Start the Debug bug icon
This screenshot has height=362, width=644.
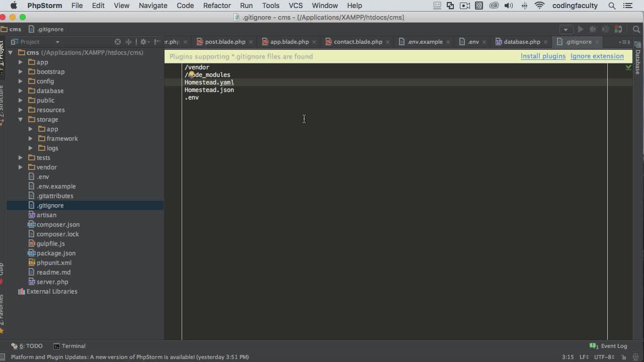pyautogui.click(x=593, y=29)
